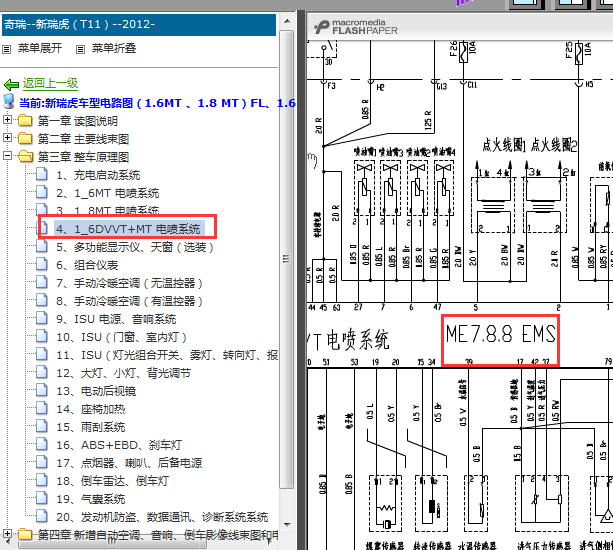The height and width of the screenshot is (550, 613).
Task: Open 8、手动冷暖空调（有温控器）
Action: [x=129, y=301]
